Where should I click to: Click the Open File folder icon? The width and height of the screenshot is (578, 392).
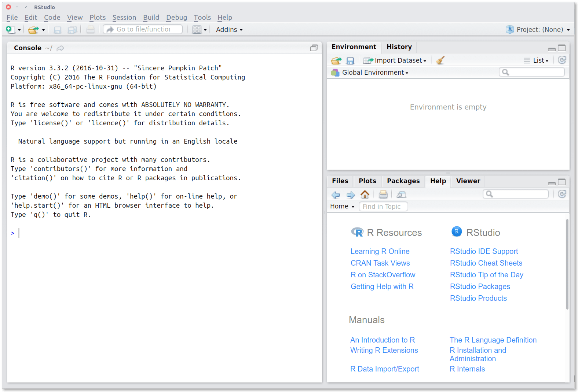tap(33, 30)
